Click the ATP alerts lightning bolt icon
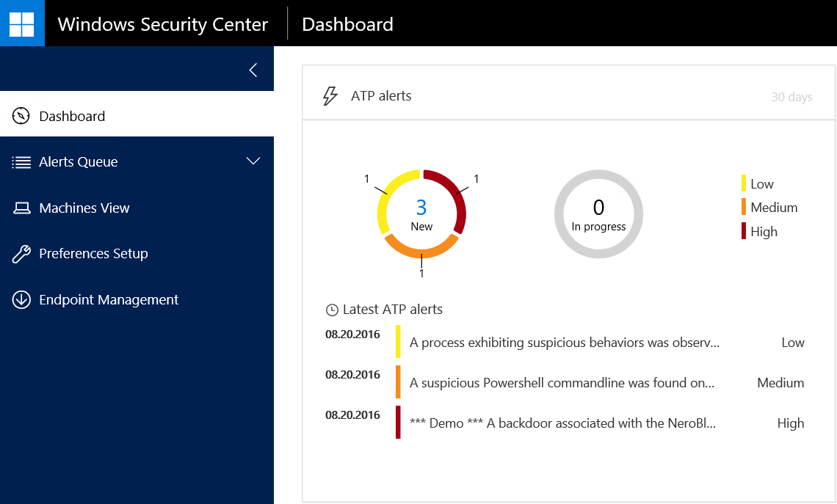This screenshot has height=504, width=837. (330, 96)
